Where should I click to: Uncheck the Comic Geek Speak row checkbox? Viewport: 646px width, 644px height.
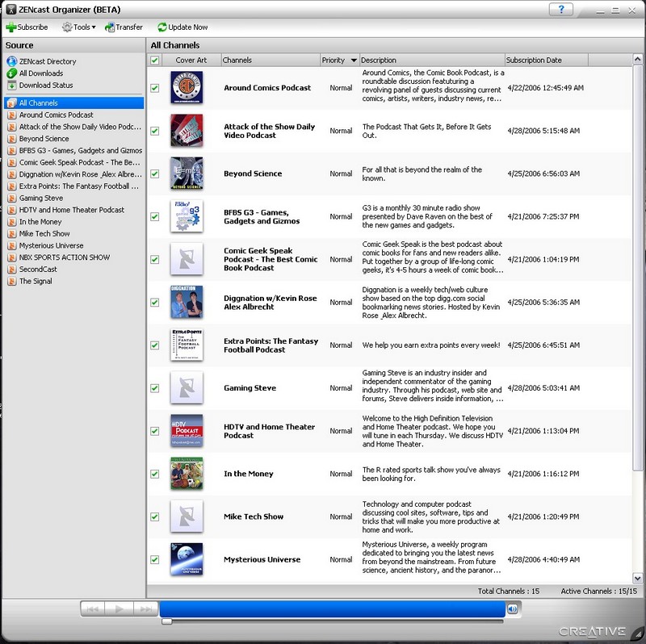click(x=154, y=259)
